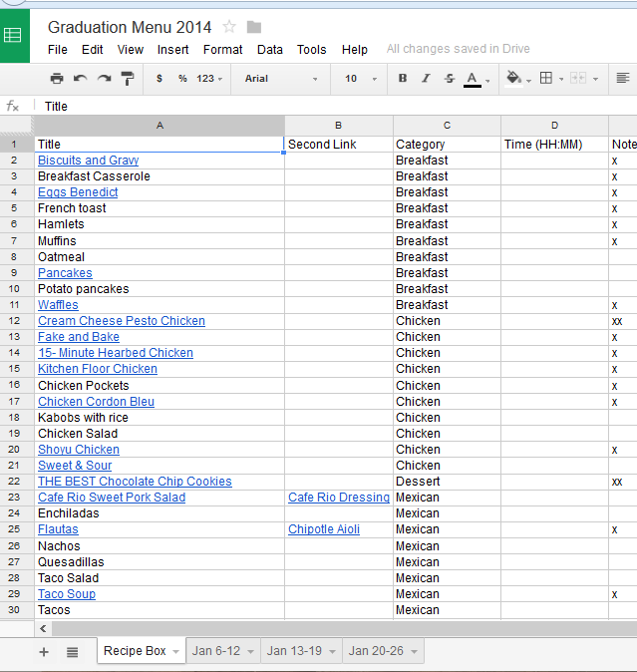Click the horizontal scrollbar left arrow

(x=43, y=629)
